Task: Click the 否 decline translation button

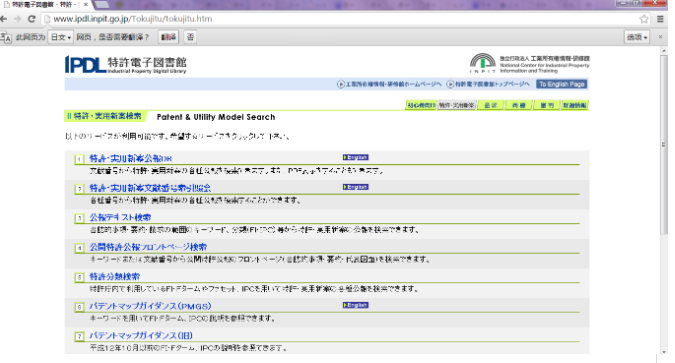Action: [x=190, y=37]
